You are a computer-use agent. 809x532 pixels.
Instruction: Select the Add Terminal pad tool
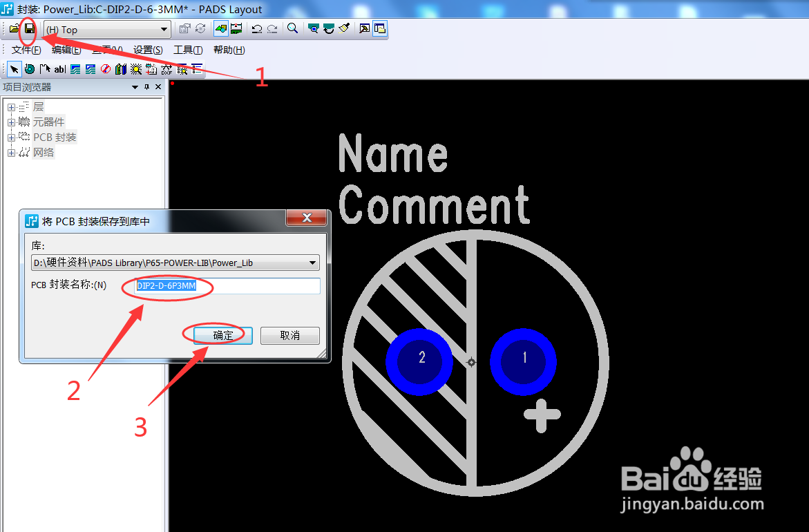click(x=30, y=69)
